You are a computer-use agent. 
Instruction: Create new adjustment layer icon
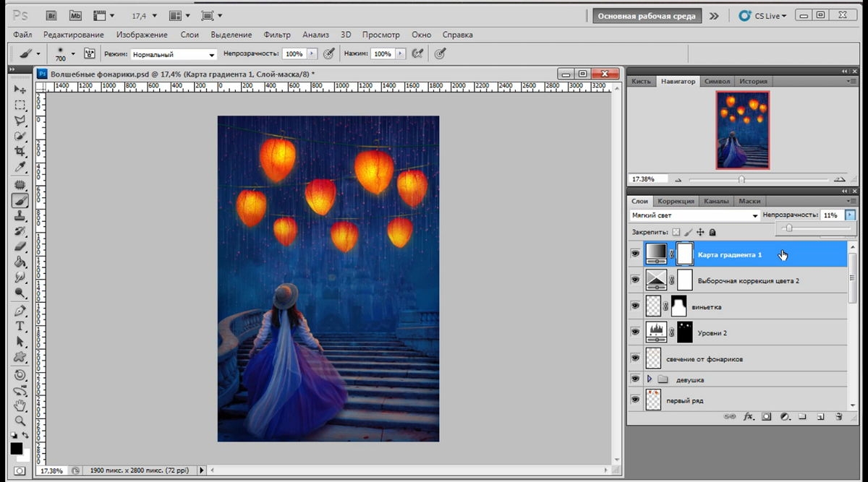tap(785, 417)
